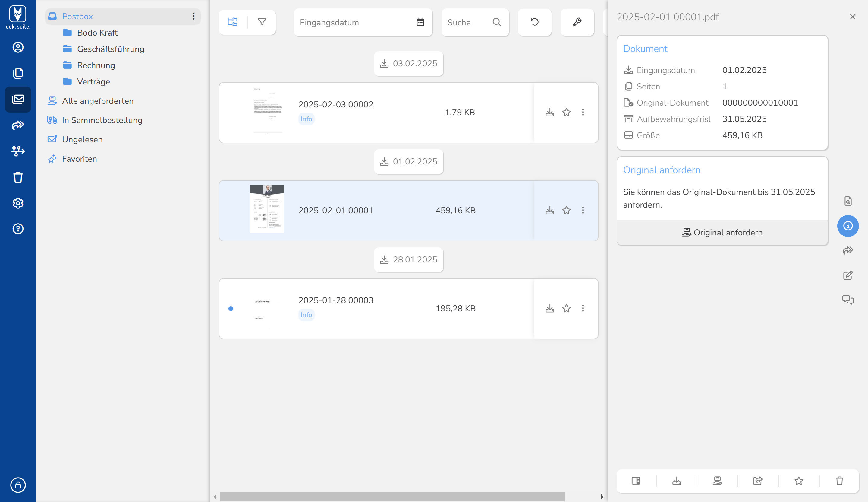Viewport: 868px width, 502px height.
Task: Open Postbox three-dot options menu
Action: pyautogui.click(x=193, y=16)
